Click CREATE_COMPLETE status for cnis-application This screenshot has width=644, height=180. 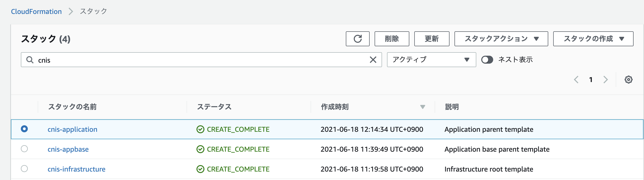[x=238, y=129]
